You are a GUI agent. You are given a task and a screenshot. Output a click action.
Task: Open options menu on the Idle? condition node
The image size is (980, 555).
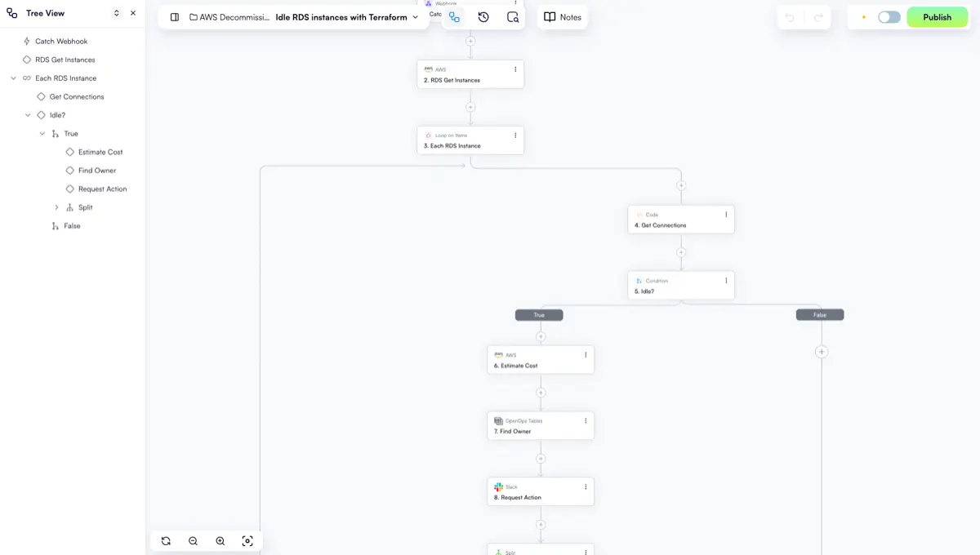(725, 280)
